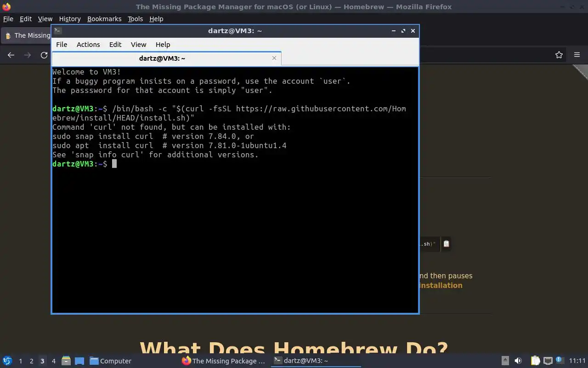Viewport: 588px width, 368px height.
Task: Open Firefox Bookmarks menu
Action: (x=104, y=19)
